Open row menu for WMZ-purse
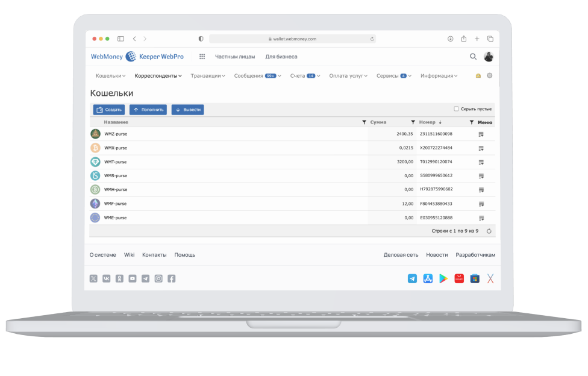Viewport: 588px width, 376px height. coord(481,134)
